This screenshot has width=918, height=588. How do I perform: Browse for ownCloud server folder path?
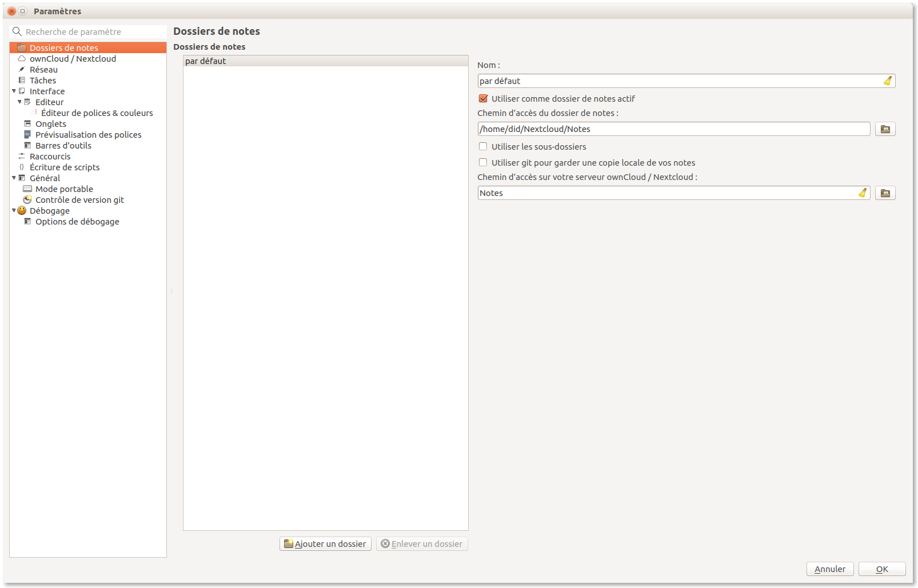coord(885,193)
